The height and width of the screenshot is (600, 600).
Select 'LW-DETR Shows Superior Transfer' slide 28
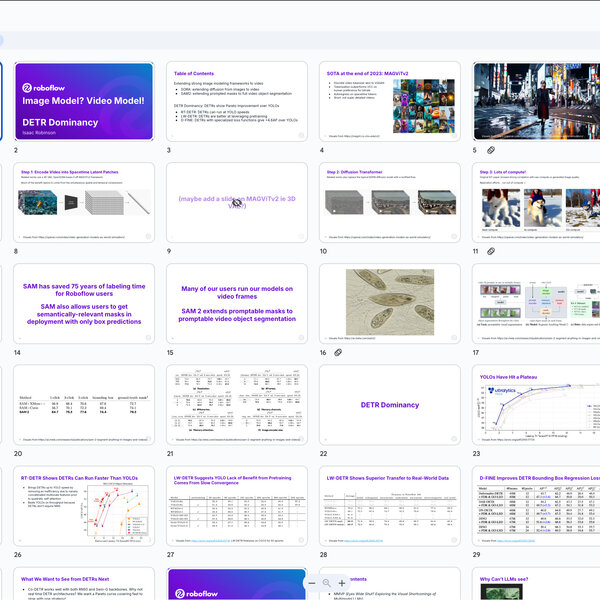pos(390,506)
